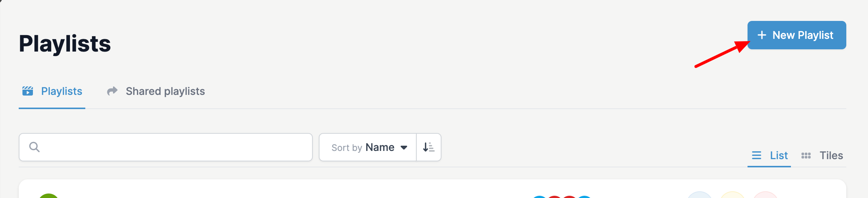The image size is (868, 198).
Task: Click the clapperboard icon beside Playlists
Action: point(28,91)
